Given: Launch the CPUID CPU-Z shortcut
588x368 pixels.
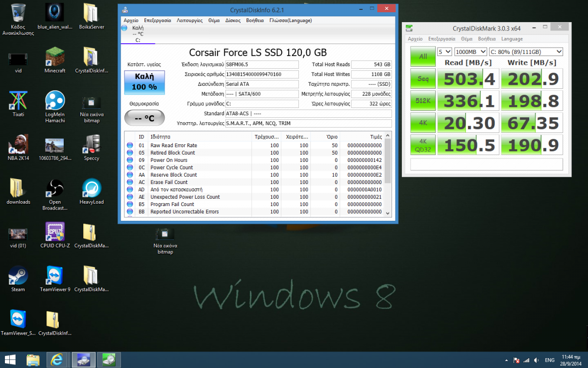Looking at the screenshot, I should point(54,235).
